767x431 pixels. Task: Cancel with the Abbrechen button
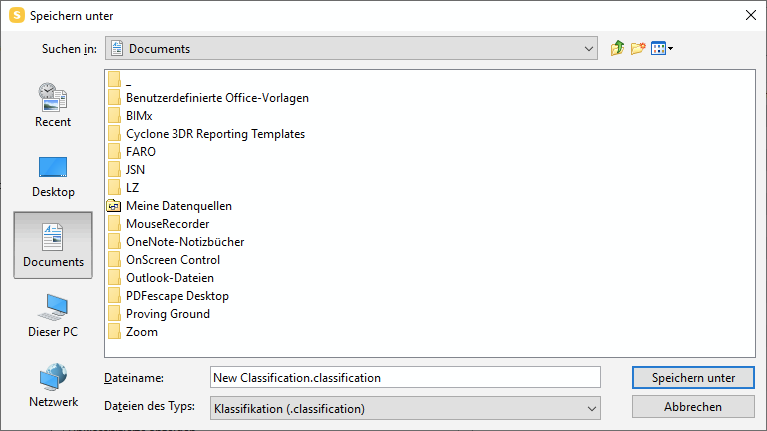693,407
